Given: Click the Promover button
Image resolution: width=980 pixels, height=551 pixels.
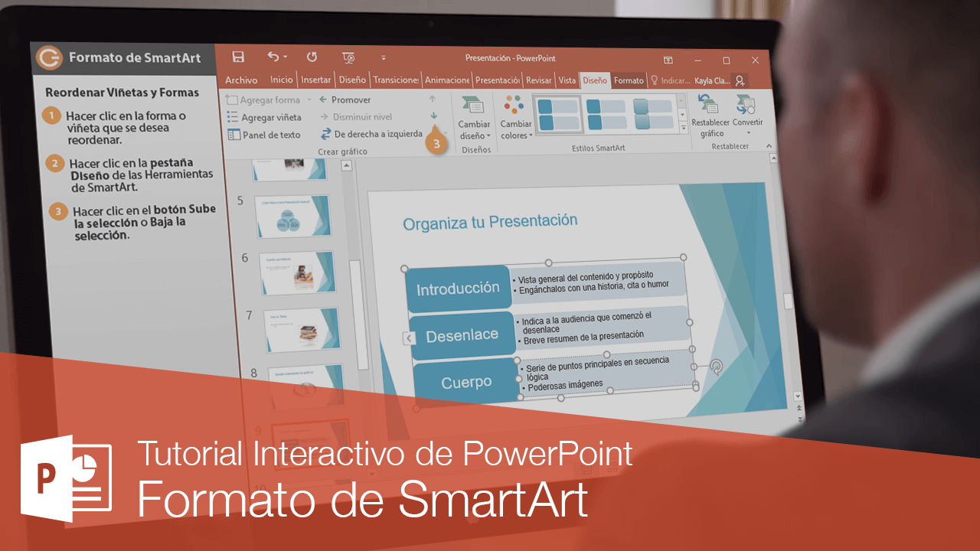Looking at the screenshot, I should [345, 99].
